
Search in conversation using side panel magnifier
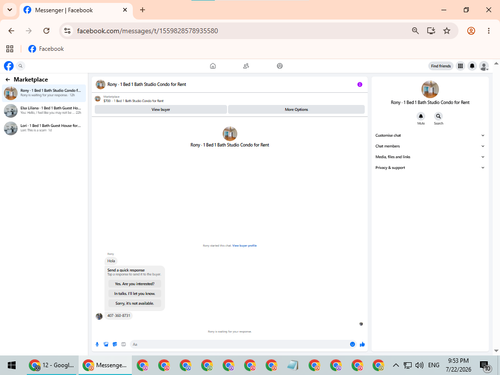438,116
